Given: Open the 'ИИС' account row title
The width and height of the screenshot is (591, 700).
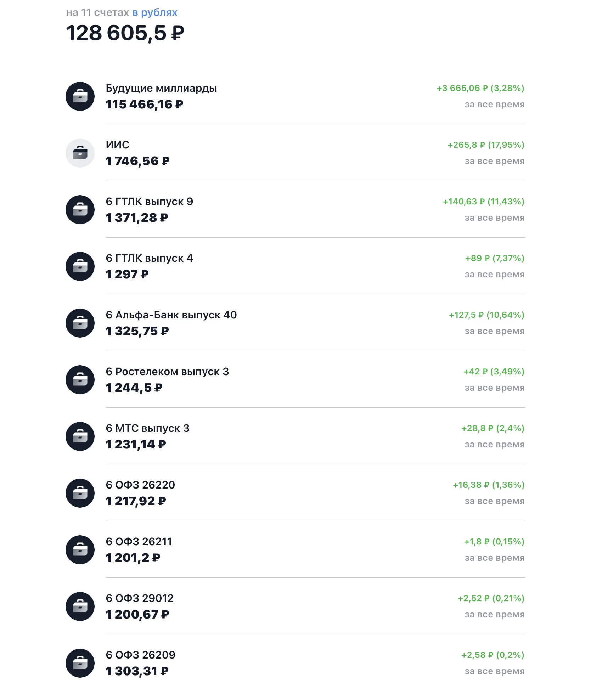Looking at the screenshot, I should (x=118, y=145).
